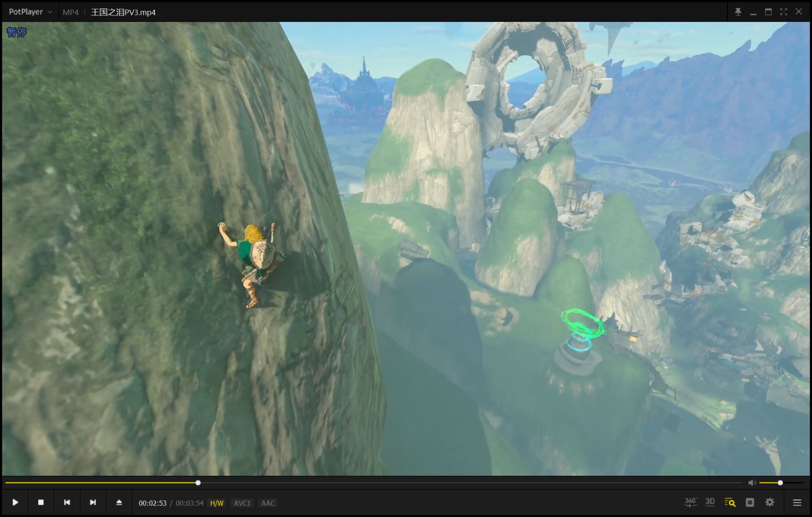Click the MP4 format label
Image resolution: width=812 pixels, height=517 pixels.
(x=71, y=12)
